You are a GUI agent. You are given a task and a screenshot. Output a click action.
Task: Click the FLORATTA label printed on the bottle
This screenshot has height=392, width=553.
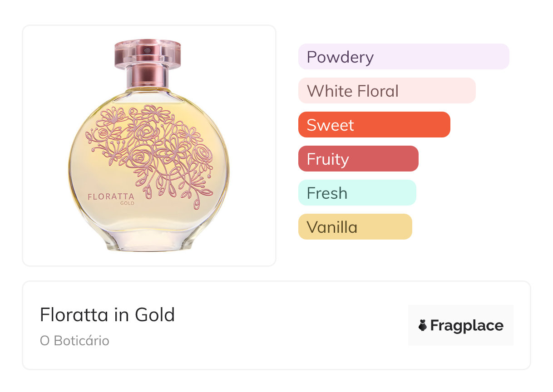(x=111, y=197)
